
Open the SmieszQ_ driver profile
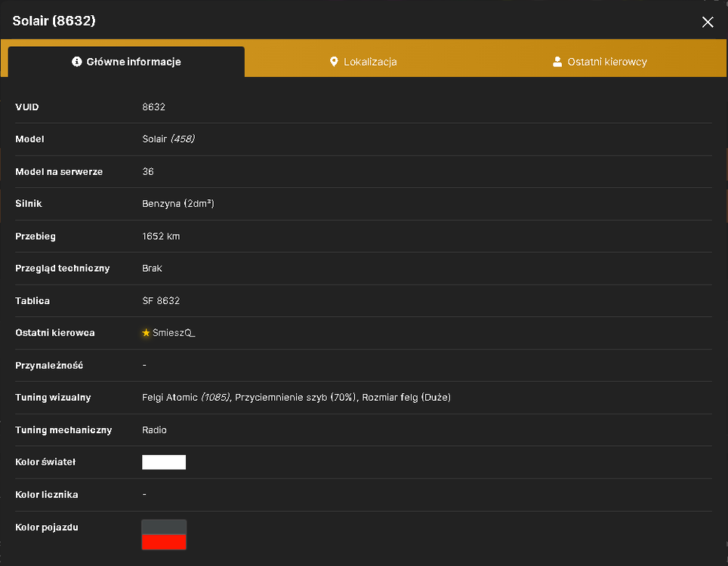(x=174, y=333)
